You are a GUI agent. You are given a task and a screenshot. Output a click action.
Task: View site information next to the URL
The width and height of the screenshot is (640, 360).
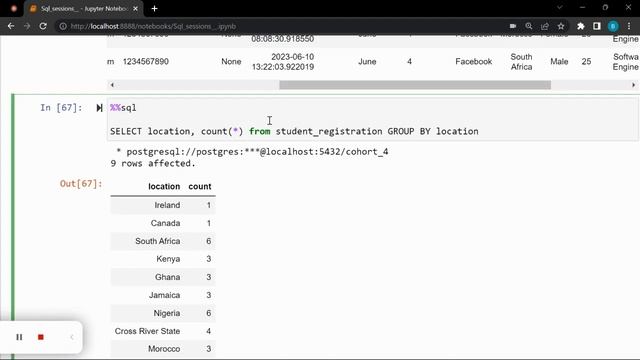pyautogui.click(x=63, y=26)
